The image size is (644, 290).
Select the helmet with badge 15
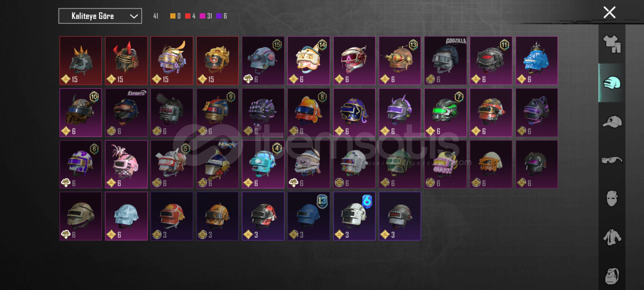[263, 61]
